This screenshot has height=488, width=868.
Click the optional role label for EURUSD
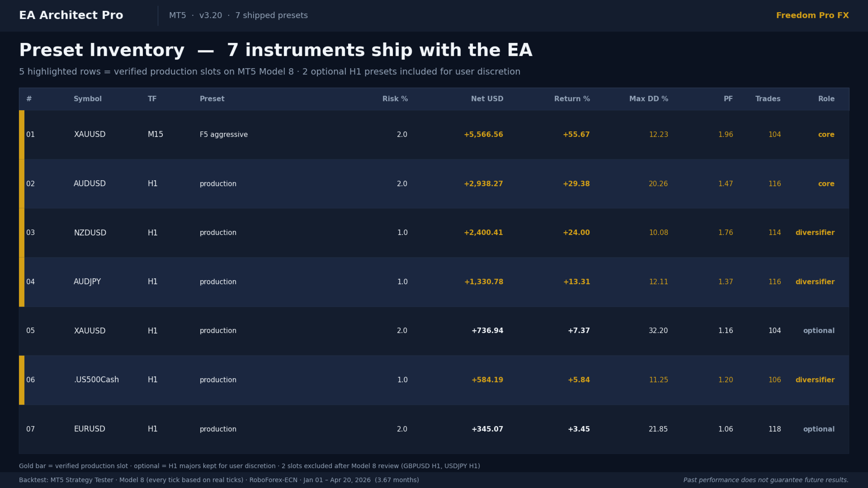pos(818,429)
